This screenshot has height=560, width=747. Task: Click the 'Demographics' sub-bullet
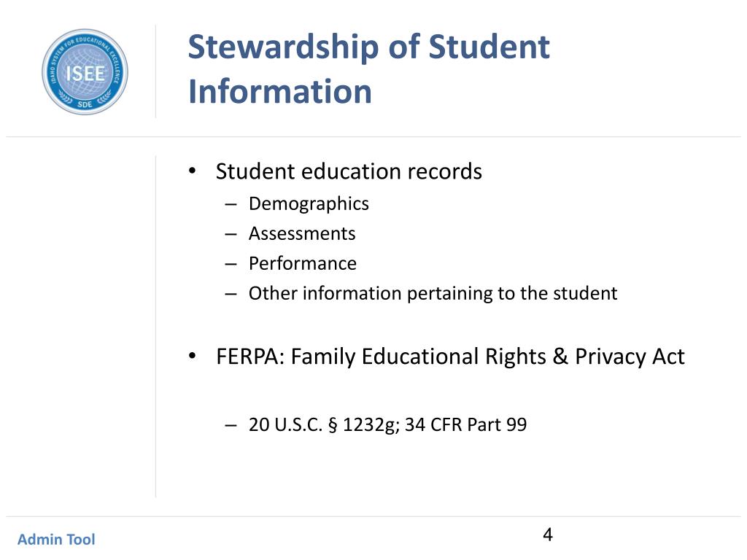point(309,204)
